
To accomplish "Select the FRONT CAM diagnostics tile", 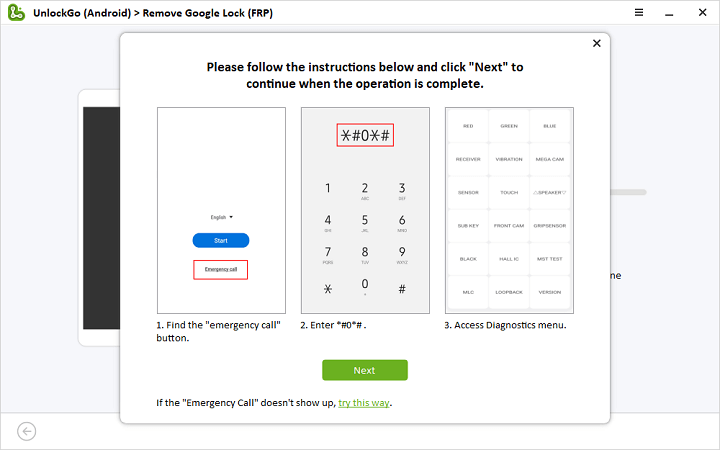I will (x=509, y=225).
